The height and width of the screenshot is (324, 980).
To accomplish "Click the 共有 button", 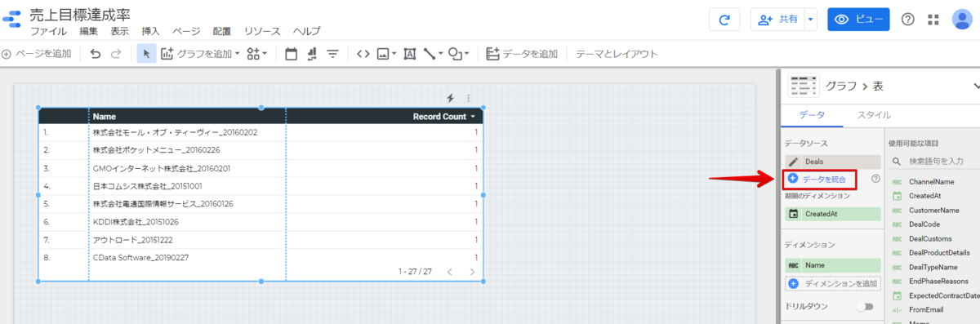I will tap(777, 20).
